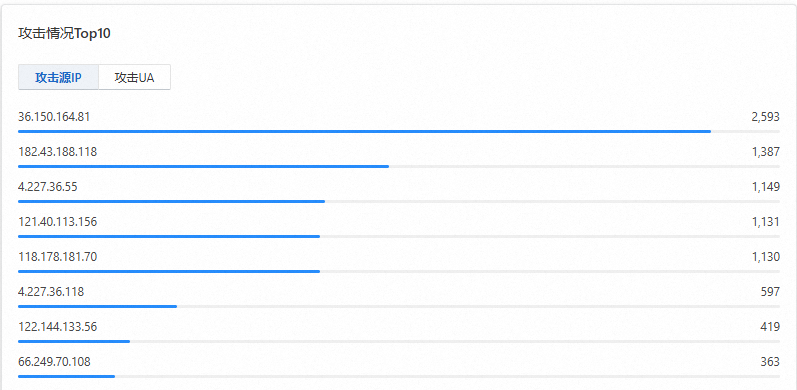
Task: Switch to the 攻击UA tab
Action: pos(134,77)
